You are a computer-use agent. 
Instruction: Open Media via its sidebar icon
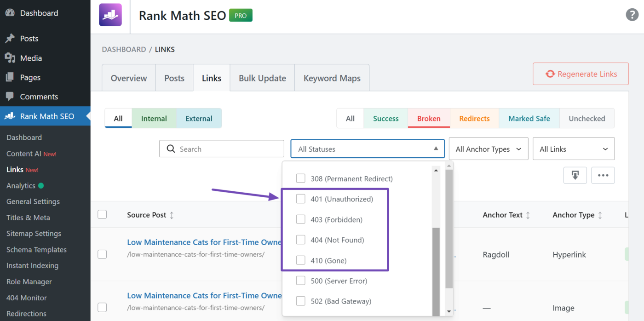coord(10,58)
